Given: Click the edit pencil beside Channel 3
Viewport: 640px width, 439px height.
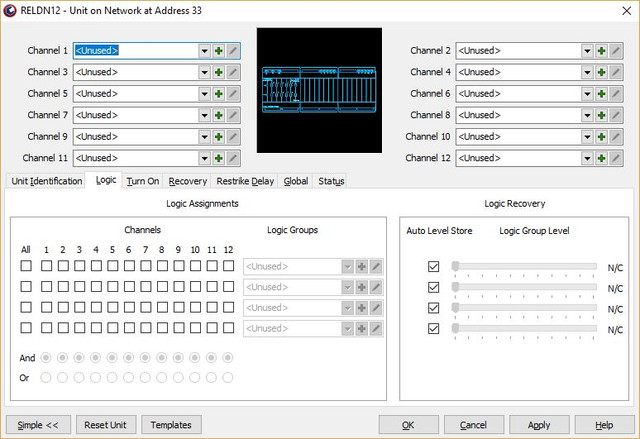Looking at the screenshot, I should click(233, 73).
